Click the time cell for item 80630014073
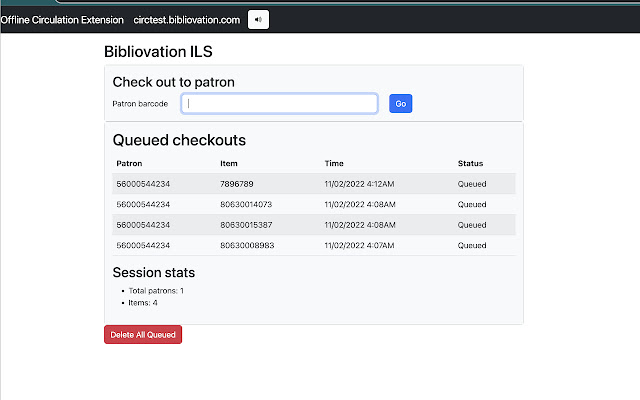 coord(360,204)
